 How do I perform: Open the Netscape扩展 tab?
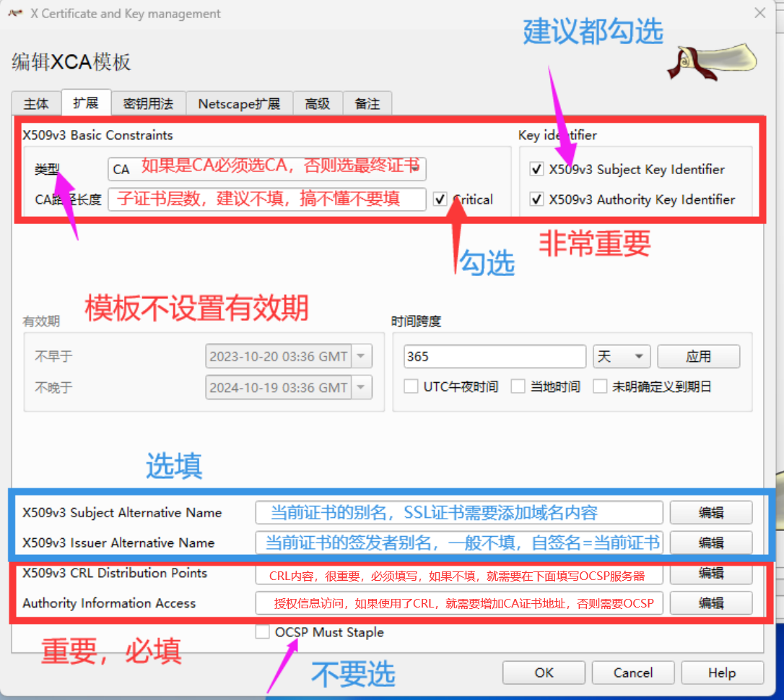(239, 103)
